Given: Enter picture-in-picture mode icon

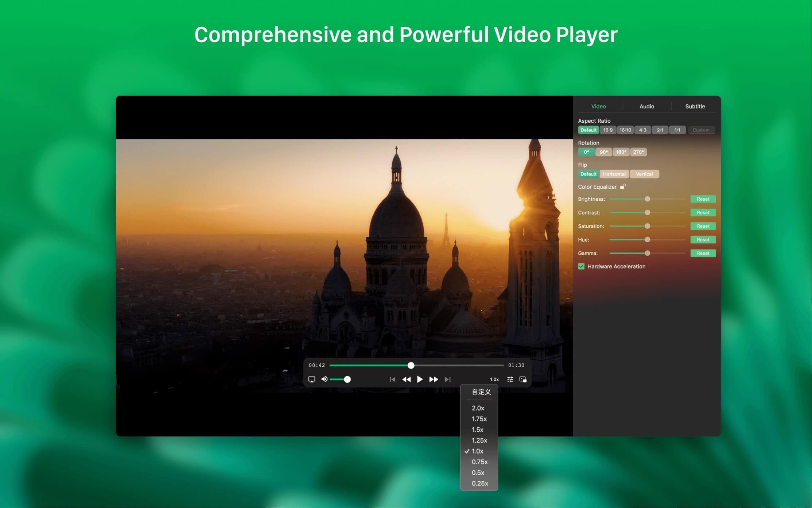Looking at the screenshot, I should (523, 380).
